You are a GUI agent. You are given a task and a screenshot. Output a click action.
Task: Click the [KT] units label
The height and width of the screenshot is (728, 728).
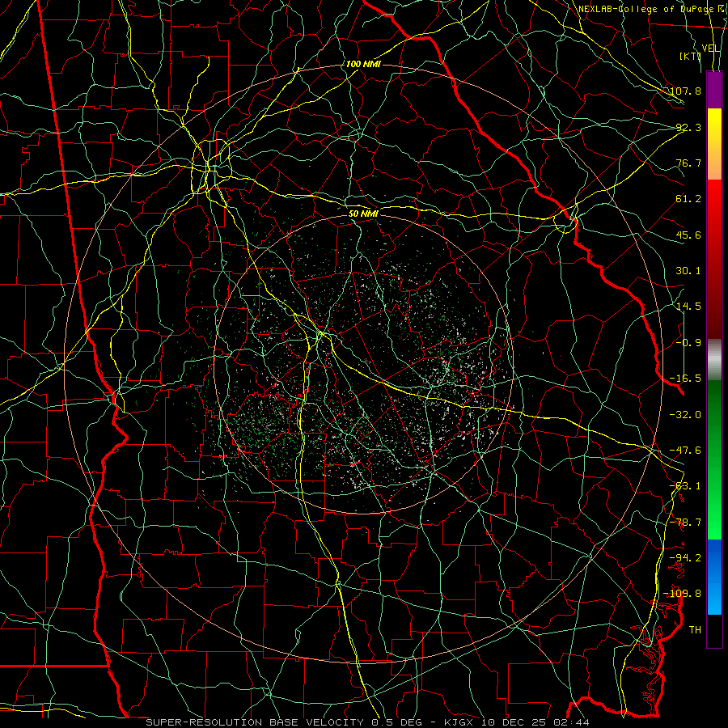pyautogui.click(x=690, y=56)
